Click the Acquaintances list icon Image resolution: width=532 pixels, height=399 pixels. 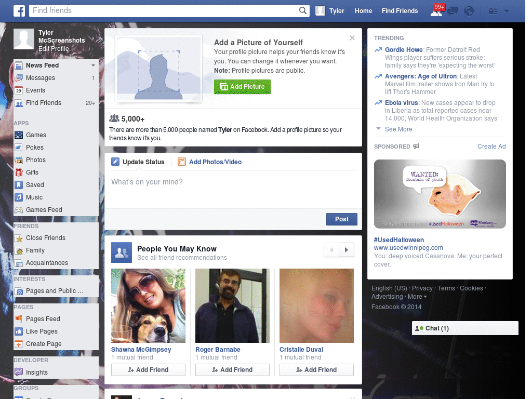click(x=19, y=263)
